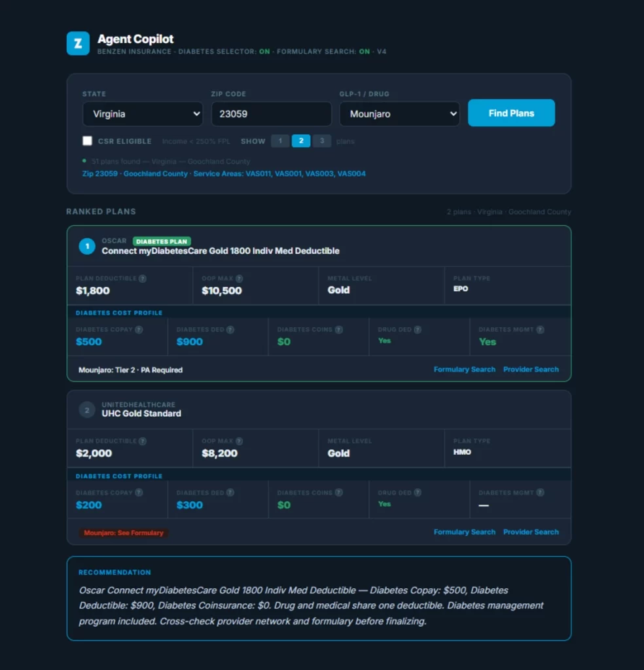Open Plan Deductible help icon for UHC plan
The image size is (644, 670).
(x=143, y=442)
